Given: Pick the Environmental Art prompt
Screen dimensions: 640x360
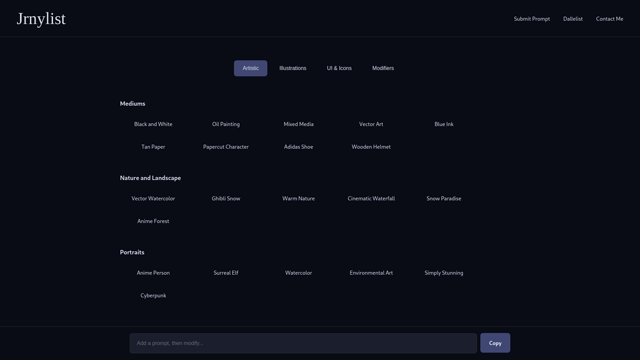Looking at the screenshot, I should [x=371, y=273].
